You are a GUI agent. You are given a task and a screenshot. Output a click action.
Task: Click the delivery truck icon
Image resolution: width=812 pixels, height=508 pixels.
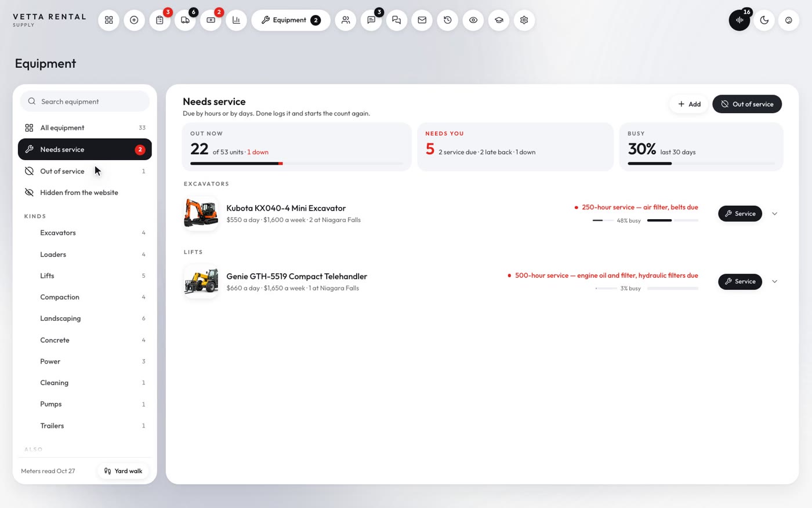185,20
